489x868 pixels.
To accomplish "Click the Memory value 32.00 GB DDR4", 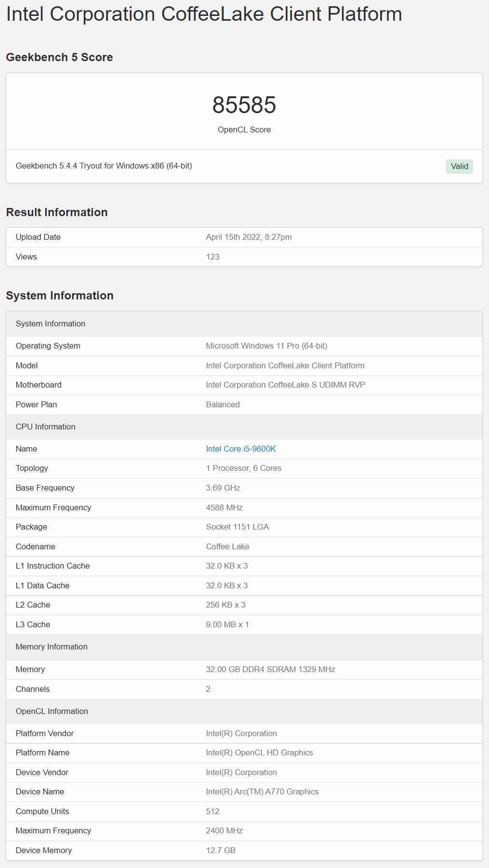I will (270, 669).
